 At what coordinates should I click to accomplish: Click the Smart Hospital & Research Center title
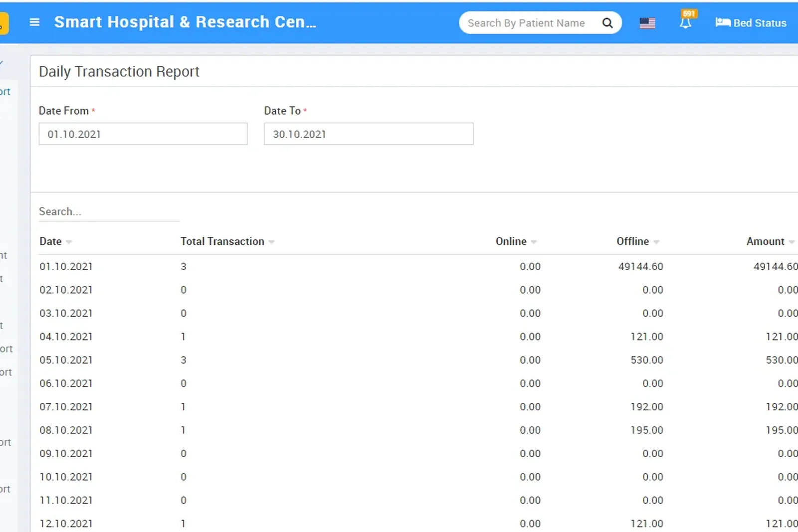tap(185, 22)
